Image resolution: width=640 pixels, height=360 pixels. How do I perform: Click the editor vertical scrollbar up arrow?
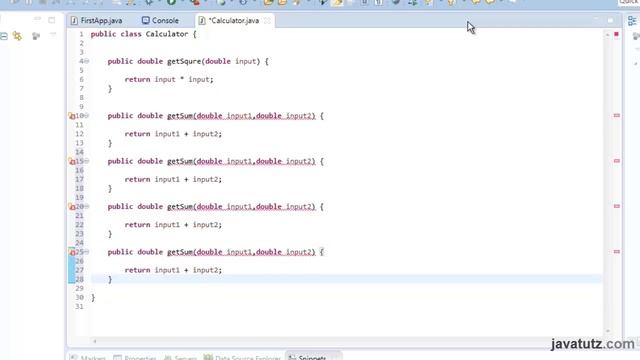pyautogui.click(x=607, y=35)
